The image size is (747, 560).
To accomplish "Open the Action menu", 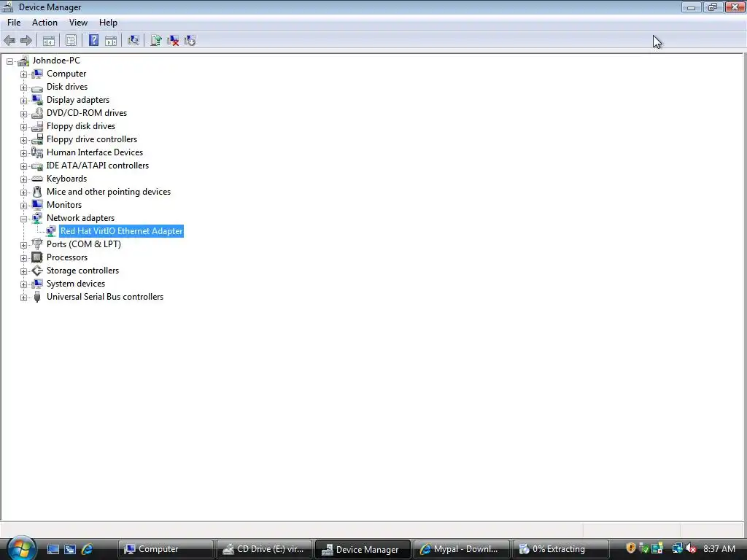I will click(44, 23).
